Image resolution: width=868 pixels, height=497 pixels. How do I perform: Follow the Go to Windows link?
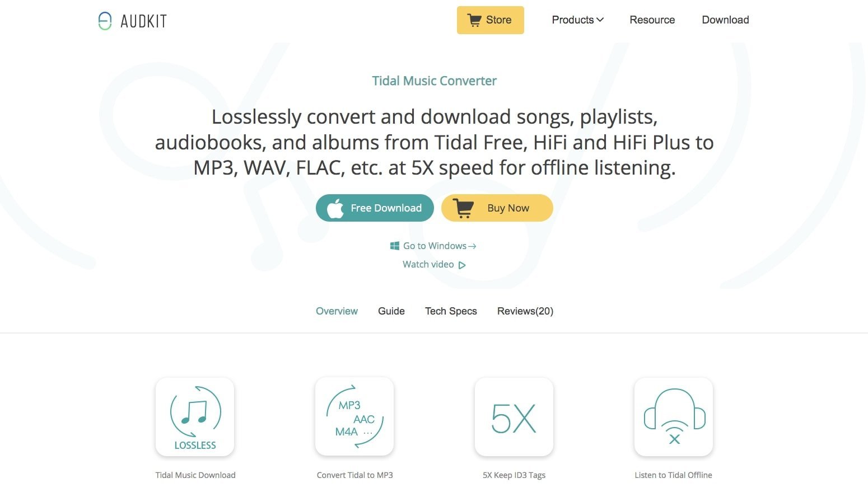tap(433, 246)
